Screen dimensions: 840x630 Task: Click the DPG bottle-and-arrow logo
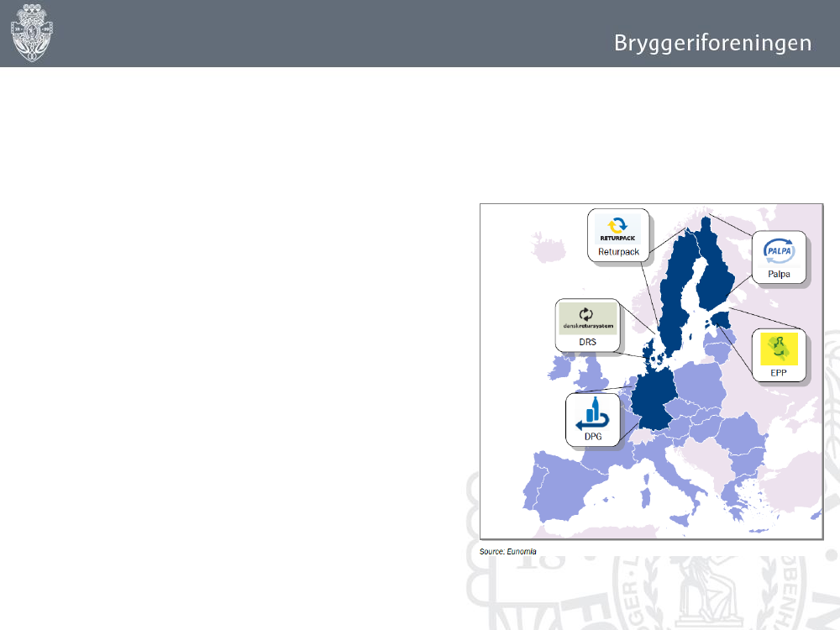pyautogui.click(x=592, y=414)
